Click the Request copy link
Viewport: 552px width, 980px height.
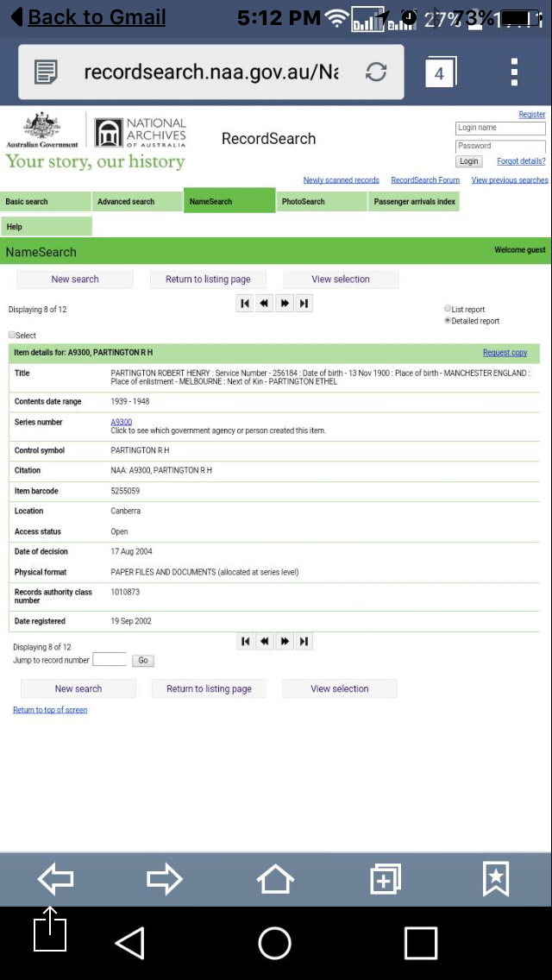(x=505, y=353)
